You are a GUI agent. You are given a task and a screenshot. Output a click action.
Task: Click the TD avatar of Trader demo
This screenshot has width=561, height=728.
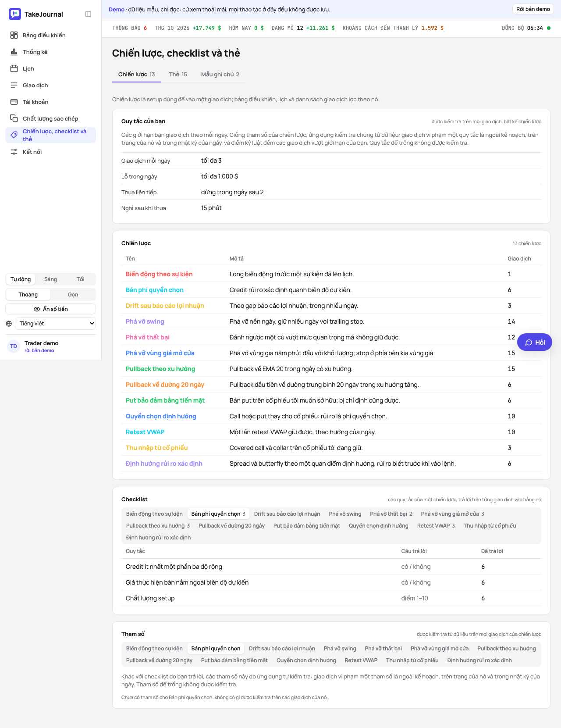point(14,346)
